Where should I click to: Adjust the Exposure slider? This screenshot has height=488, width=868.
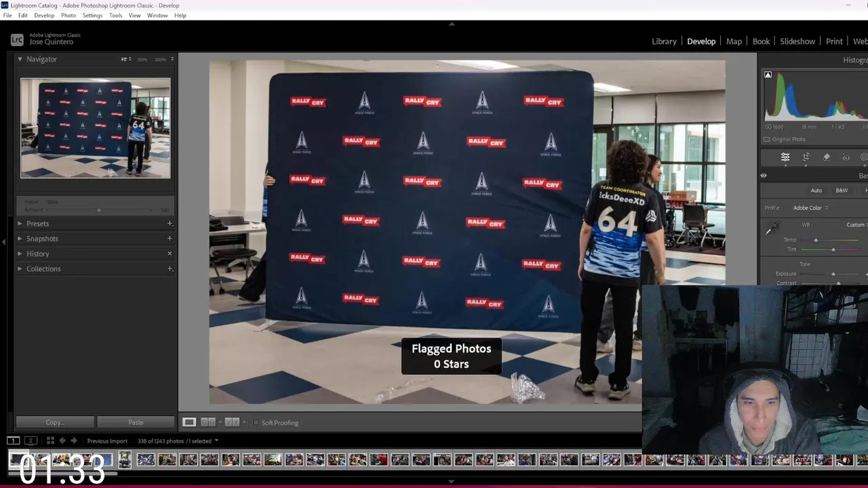click(x=833, y=274)
